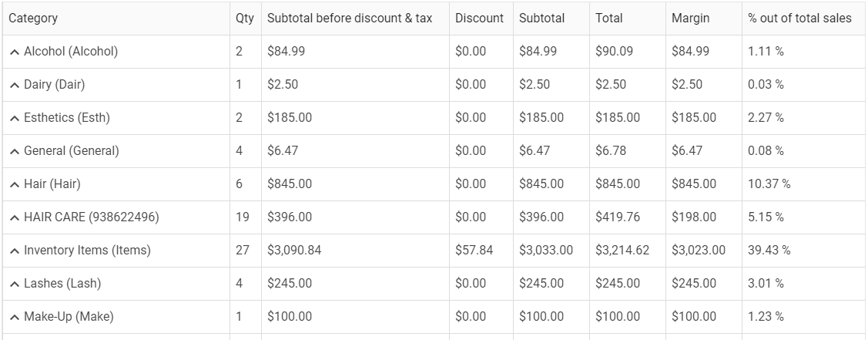Collapse the Alcohol (Alcohol) category row
The height and width of the screenshot is (340, 868).
(15, 52)
